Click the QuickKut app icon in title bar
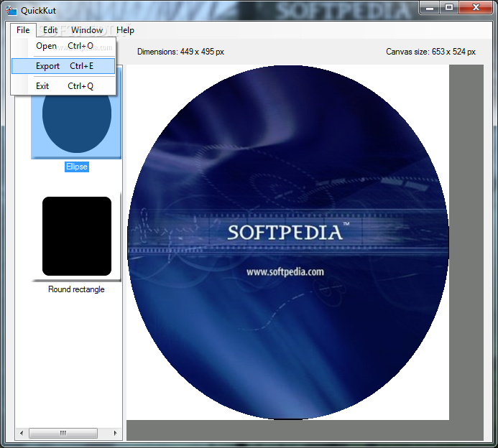498x448 pixels. click(11, 11)
